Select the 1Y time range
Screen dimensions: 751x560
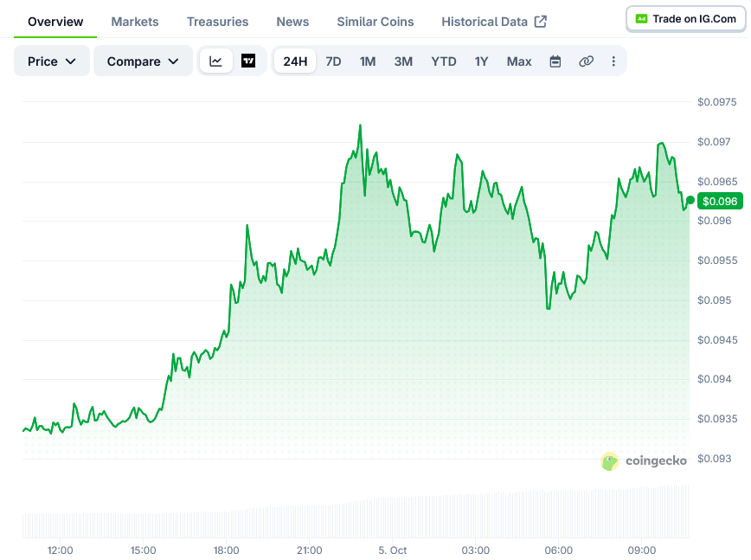tap(481, 61)
